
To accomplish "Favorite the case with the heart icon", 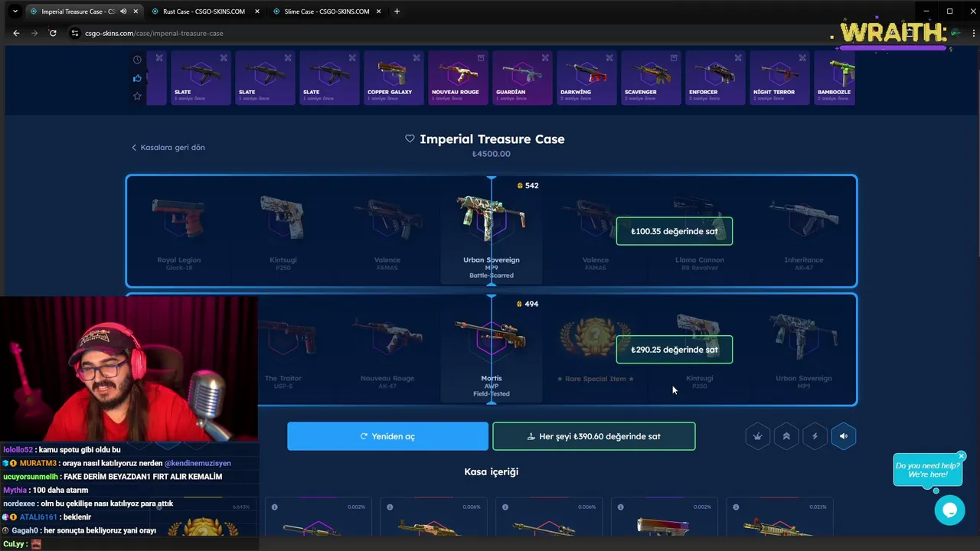I will pos(410,139).
